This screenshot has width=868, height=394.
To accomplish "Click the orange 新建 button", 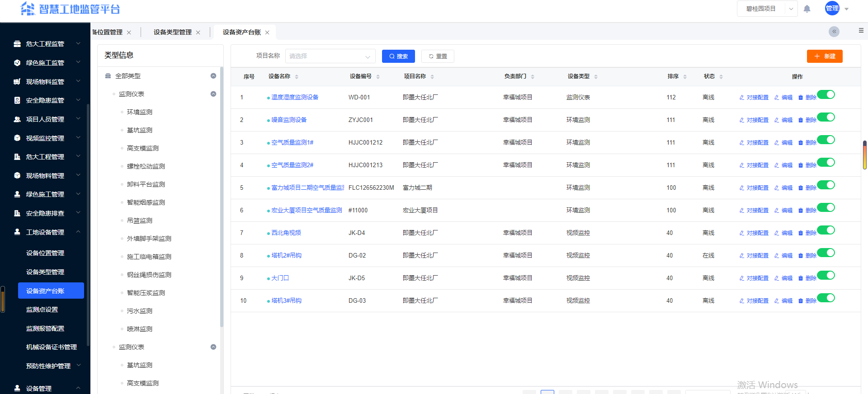I will coord(825,56).
